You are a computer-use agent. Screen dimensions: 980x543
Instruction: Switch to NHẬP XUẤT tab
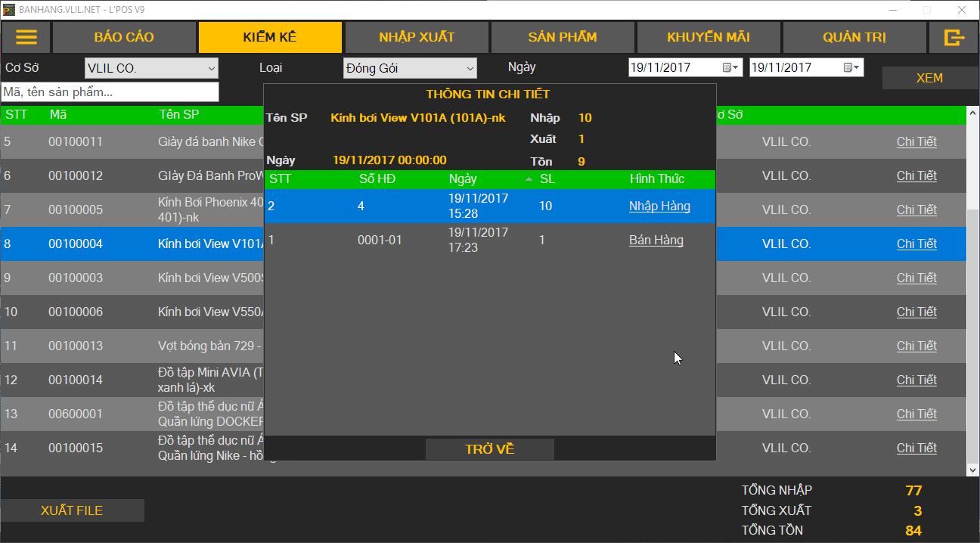[417, 38]
